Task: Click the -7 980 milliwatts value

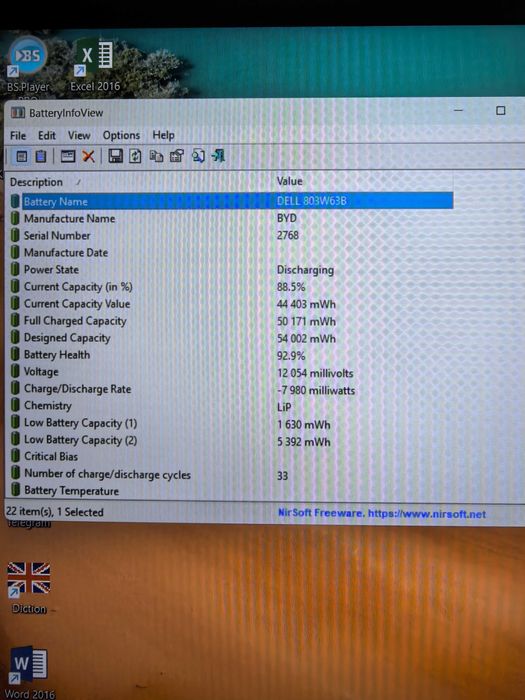Action: coord(316,390)
